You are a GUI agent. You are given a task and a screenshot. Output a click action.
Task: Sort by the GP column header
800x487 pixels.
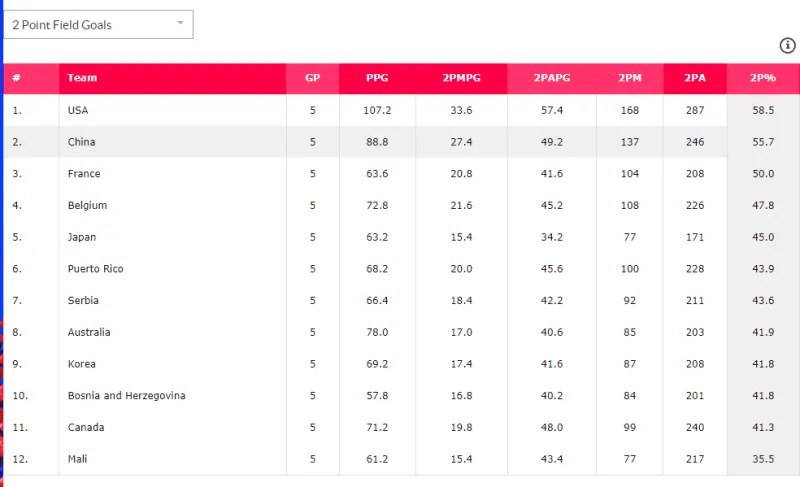pos(312,78)
